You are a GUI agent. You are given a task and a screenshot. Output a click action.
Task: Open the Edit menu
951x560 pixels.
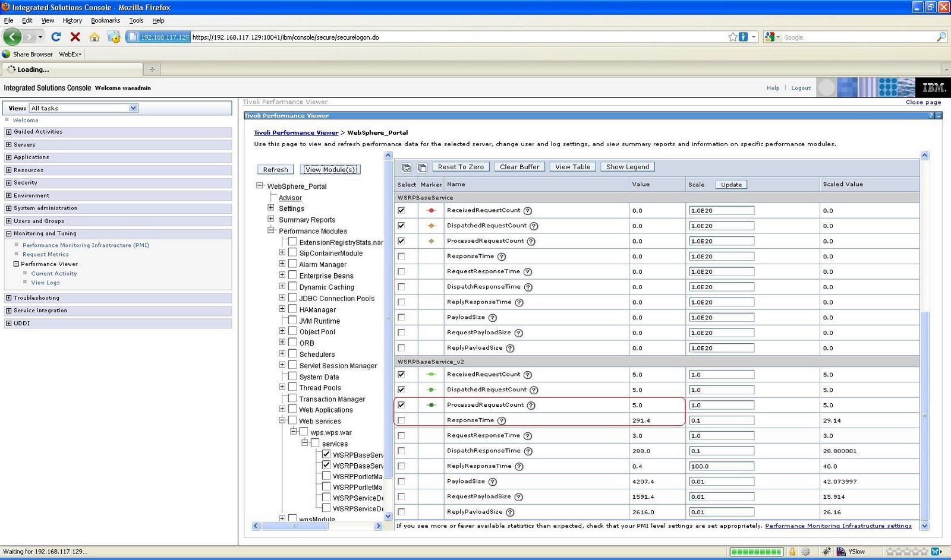pos(27,20)
